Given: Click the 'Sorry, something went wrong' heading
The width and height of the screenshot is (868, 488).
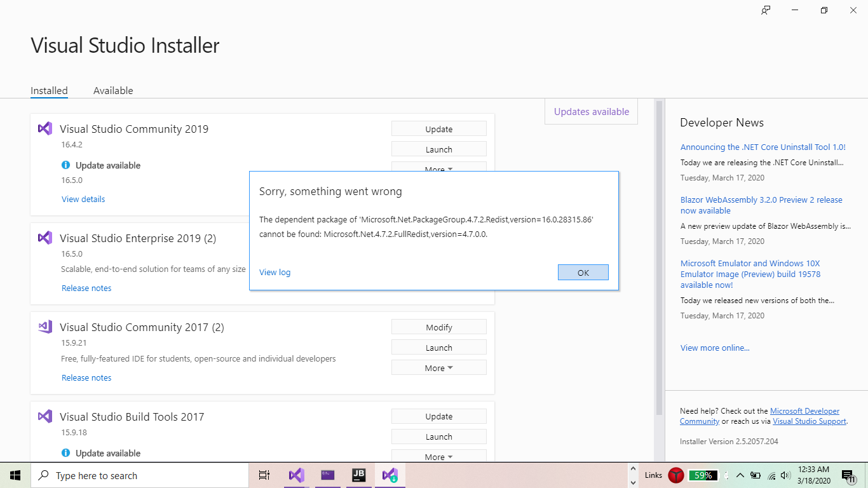Looking at the screenshot, I should [x=330, y=191].
